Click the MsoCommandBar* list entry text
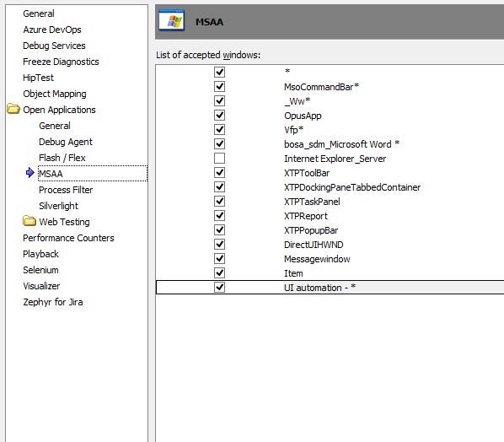Viewport: 504px width, 442px height. (x=321, y=87)
